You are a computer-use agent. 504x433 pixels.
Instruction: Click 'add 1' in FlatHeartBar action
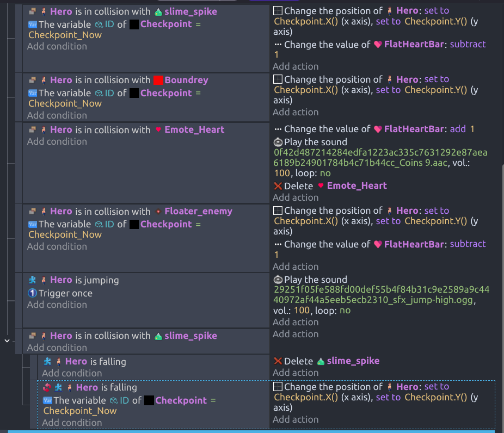[462, 129]
